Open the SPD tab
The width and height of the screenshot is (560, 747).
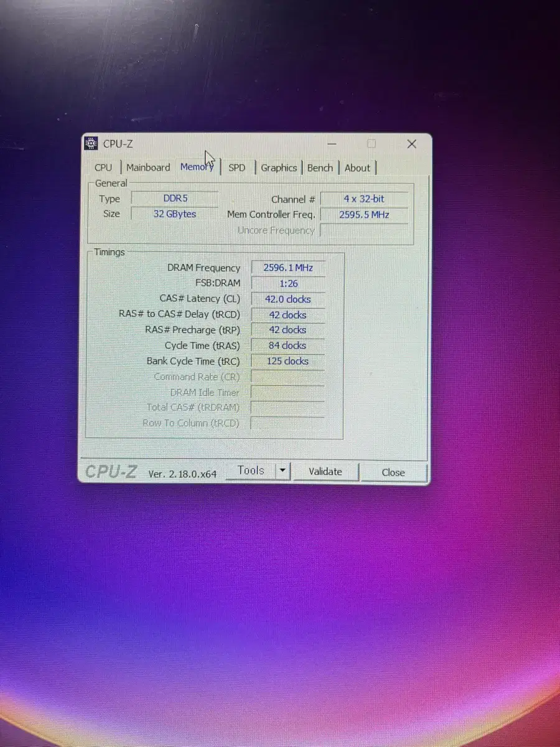[x=237, y=167]
